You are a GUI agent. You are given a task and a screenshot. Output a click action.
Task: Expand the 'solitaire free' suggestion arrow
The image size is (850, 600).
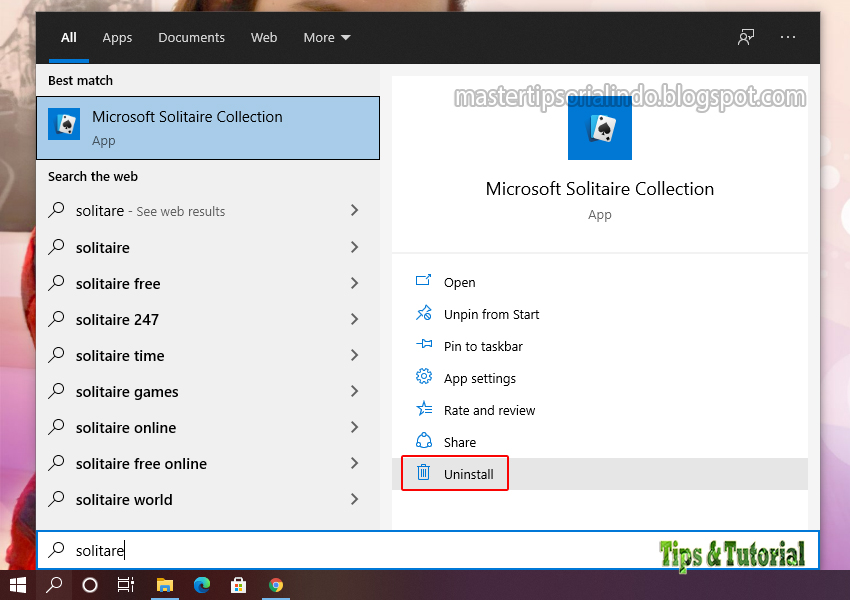click(x=355, y=283)
